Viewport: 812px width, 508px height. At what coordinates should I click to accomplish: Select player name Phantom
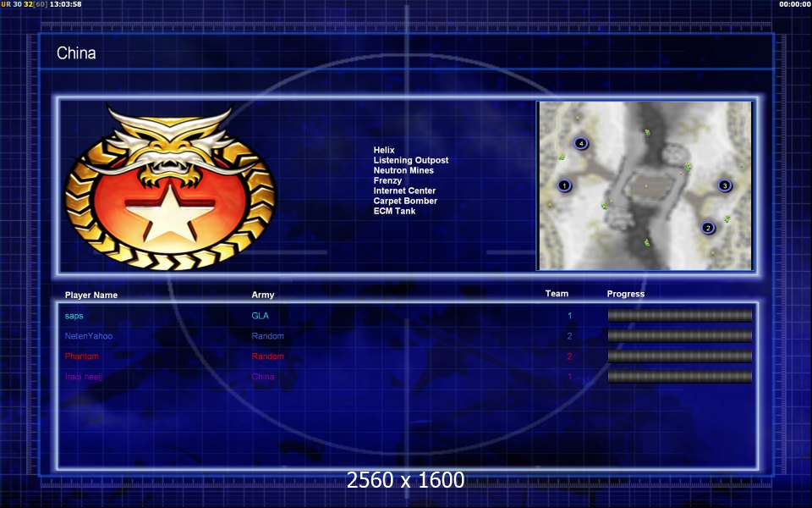82,356
